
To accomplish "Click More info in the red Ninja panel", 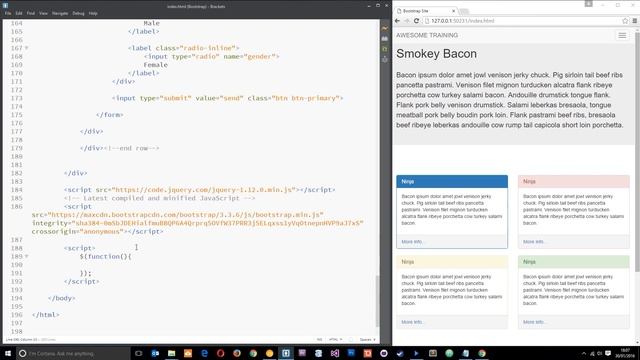I will pyautogui.click(x=534, y=242).
